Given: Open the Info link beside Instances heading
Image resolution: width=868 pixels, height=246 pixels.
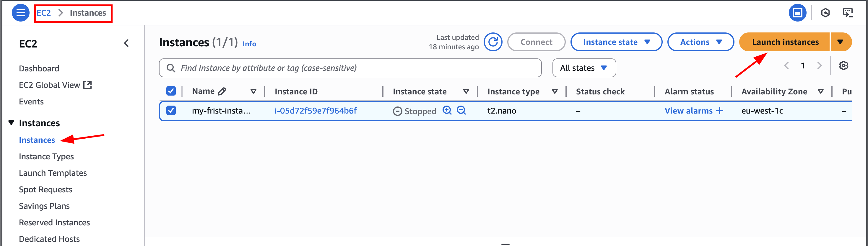Looking at the screenshot, I should (249, 44).
